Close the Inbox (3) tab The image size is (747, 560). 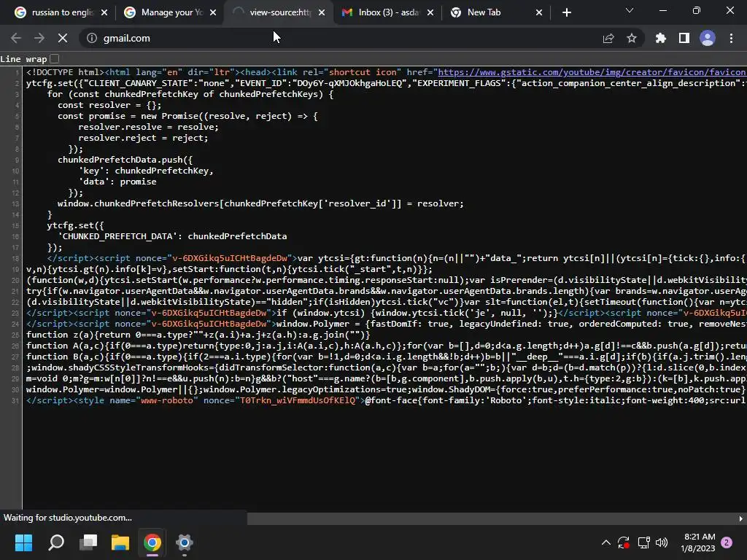click(x=430, y=13)
